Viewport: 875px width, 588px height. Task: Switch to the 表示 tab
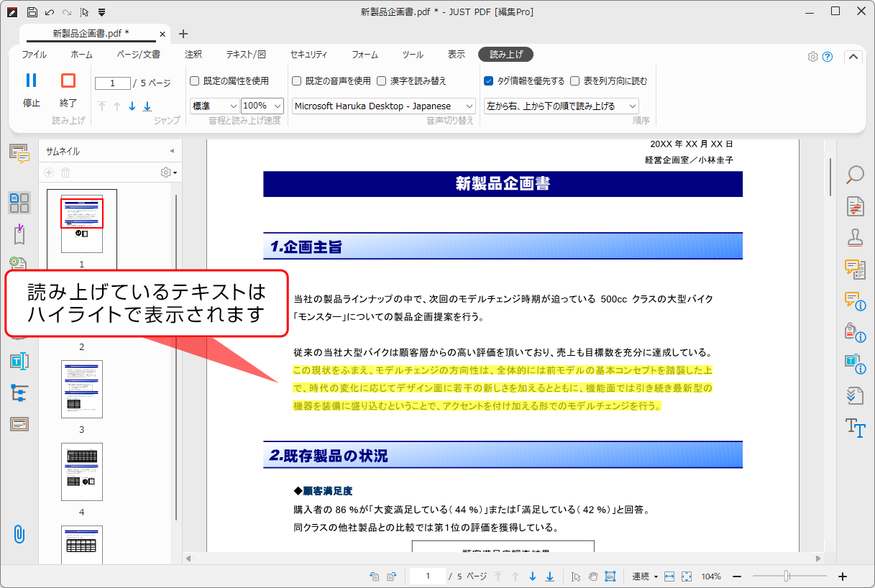456,55
